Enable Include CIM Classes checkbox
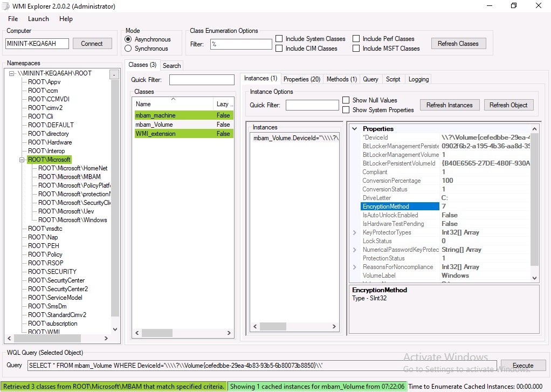This screenshot has width=551, height=392. pos(279,48)
